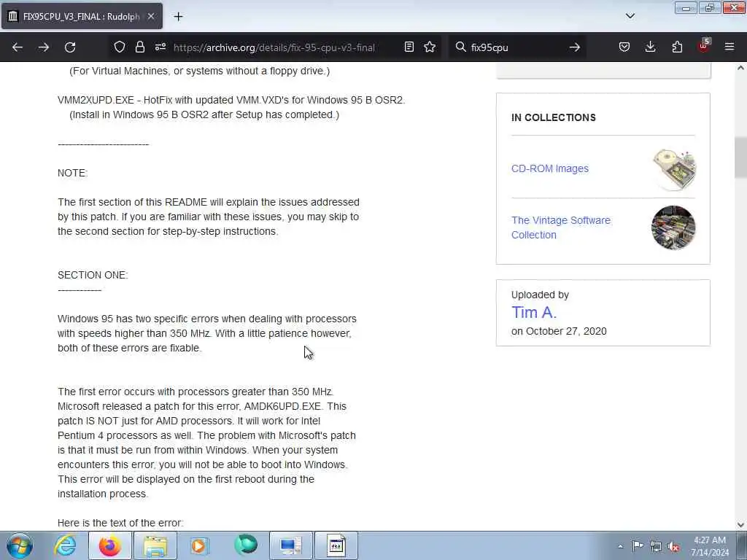Click the CD-ROM Images thumbnail
Image resolution: width=747 pixels, height=560 pixels.
pos(673,169)
